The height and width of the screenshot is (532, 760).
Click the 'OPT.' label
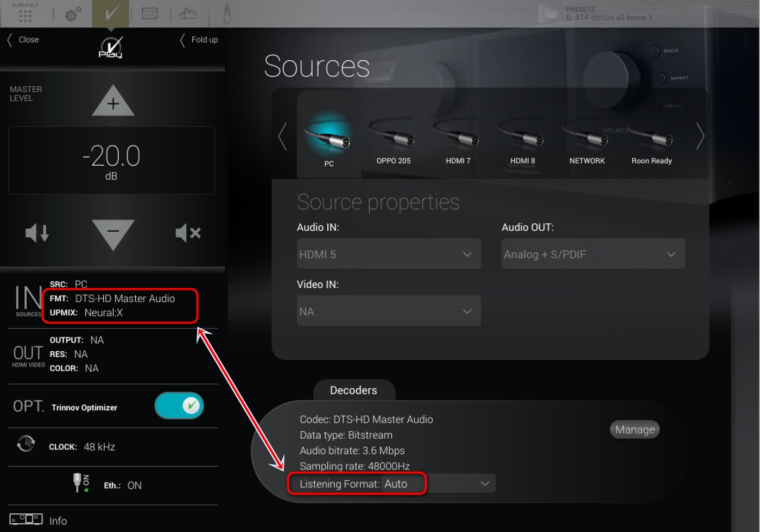[28, 406]
